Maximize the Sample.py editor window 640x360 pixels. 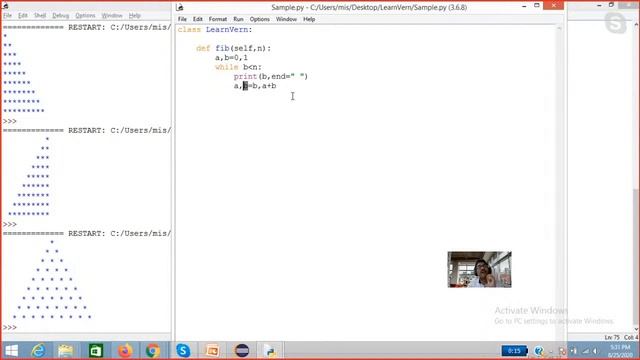point(537,6)
